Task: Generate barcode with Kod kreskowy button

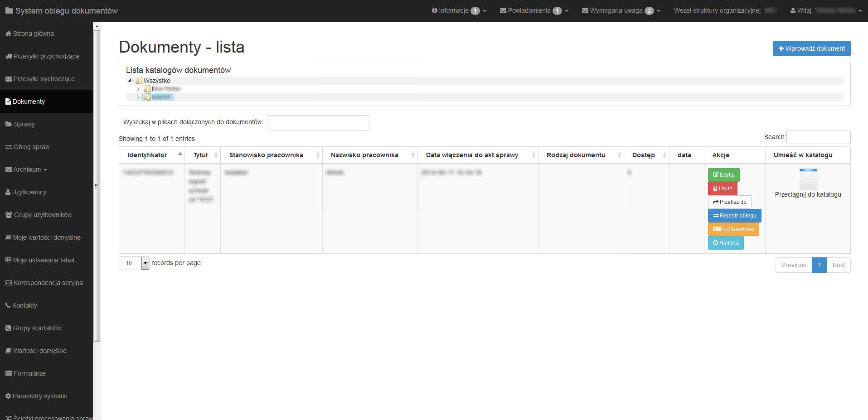Action: click(x=733, y=229)
